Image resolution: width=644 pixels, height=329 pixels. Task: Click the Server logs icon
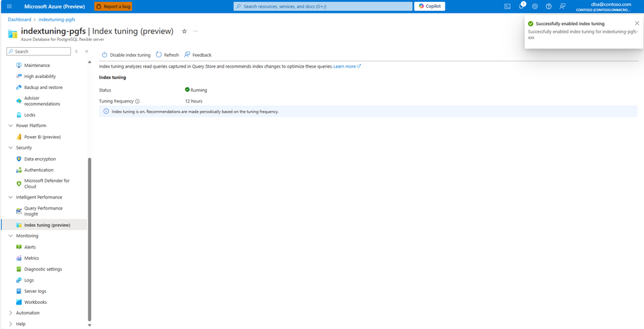pos(19,291)
